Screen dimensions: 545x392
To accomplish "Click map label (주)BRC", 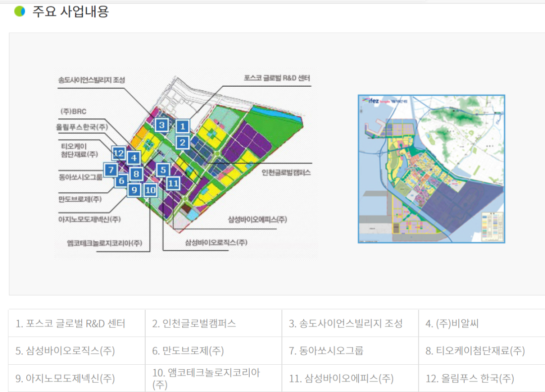I will [x=73, y=111].
